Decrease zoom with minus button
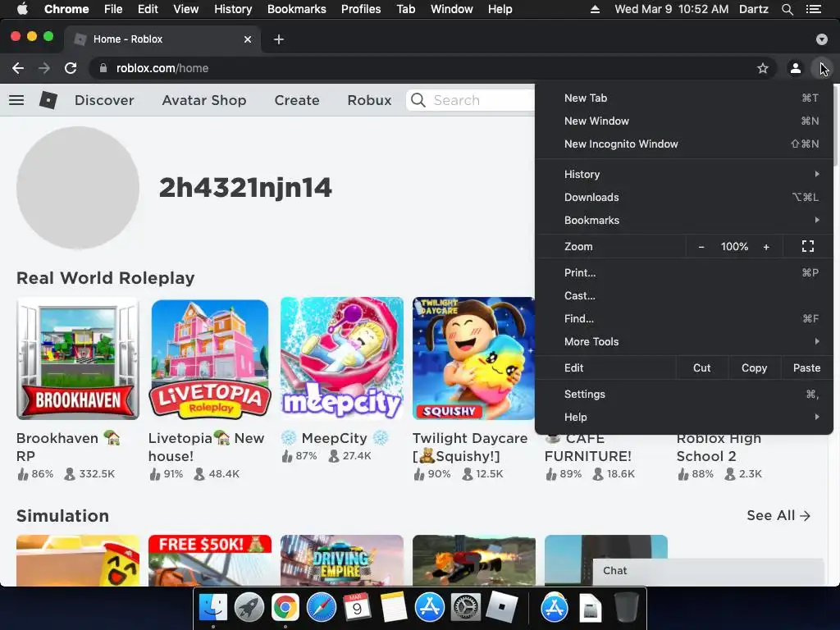840x630 pixels. [701, 247]
